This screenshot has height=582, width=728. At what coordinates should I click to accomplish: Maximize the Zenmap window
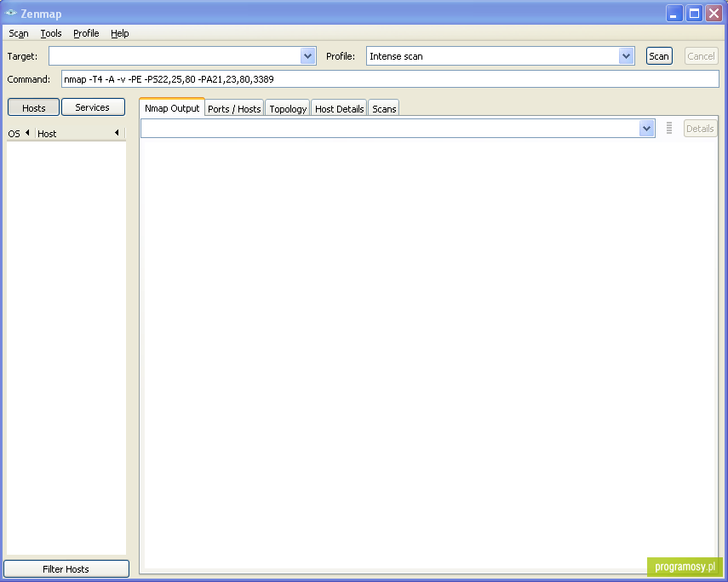[694, 14]
